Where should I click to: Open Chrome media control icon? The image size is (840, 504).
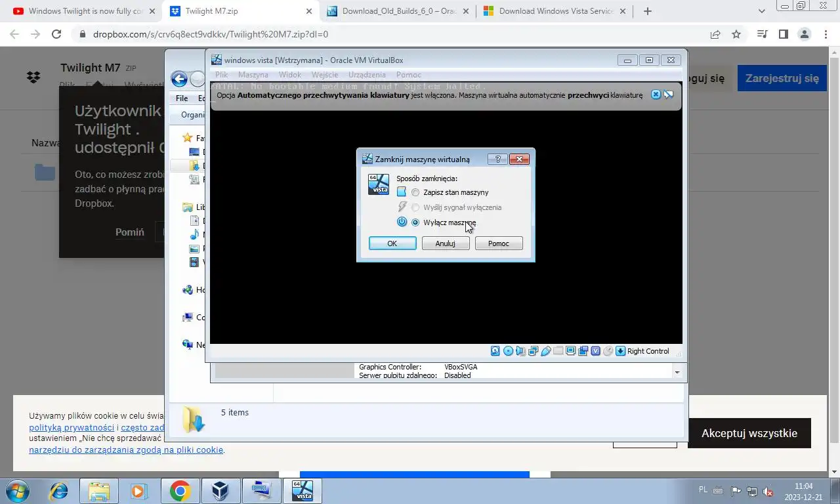pos(762,34)
